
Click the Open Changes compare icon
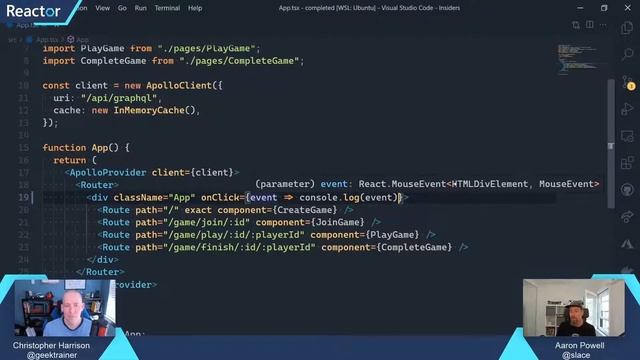click(x=576, y=25)
